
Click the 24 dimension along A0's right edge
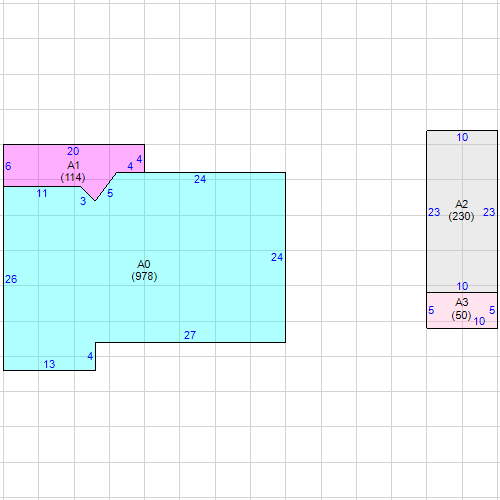point(277,257)
